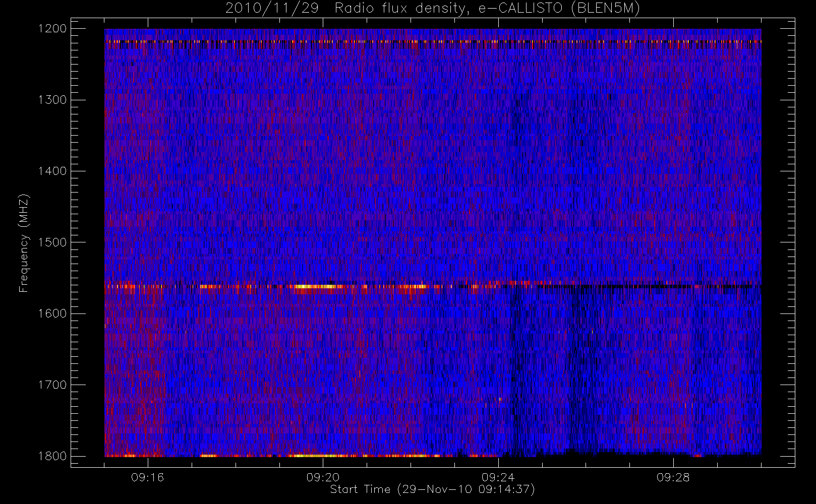
Task: Click the plot title "Radio flux density, e-CALLISTO (BLEN5M)"
Action: [487, 9]
